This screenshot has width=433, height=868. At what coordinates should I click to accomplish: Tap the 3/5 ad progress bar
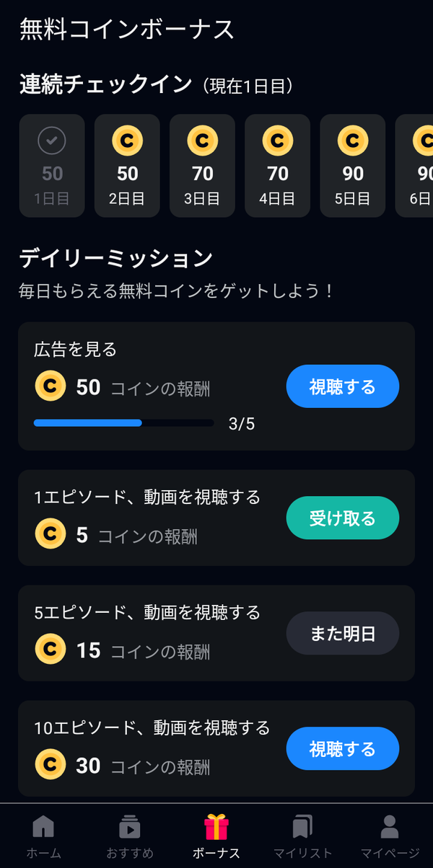124,423
